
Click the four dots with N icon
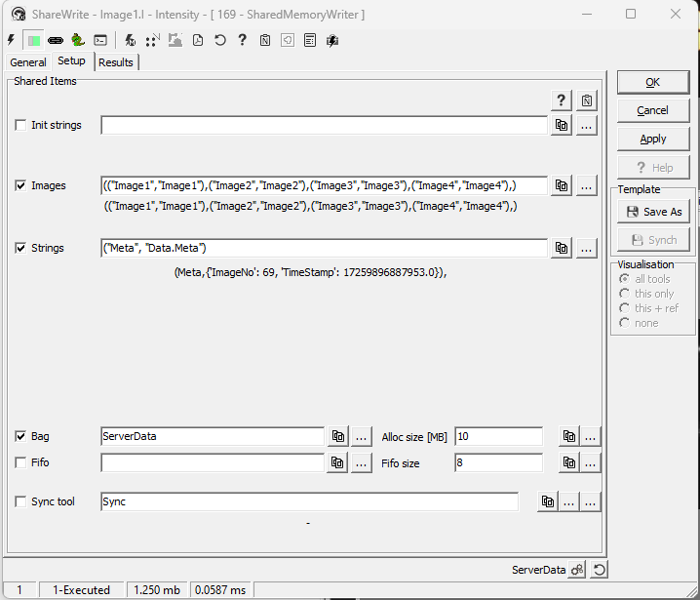tap(153, 41)
